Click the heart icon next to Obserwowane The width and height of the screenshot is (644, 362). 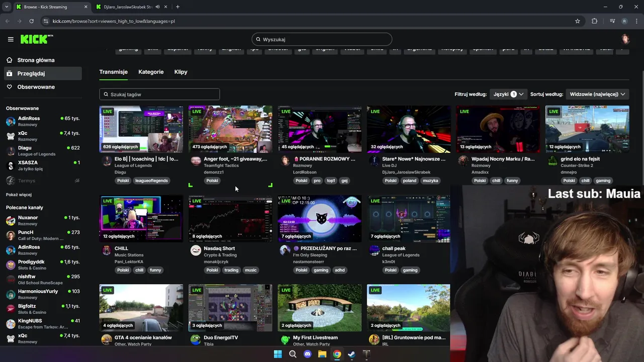10,87
